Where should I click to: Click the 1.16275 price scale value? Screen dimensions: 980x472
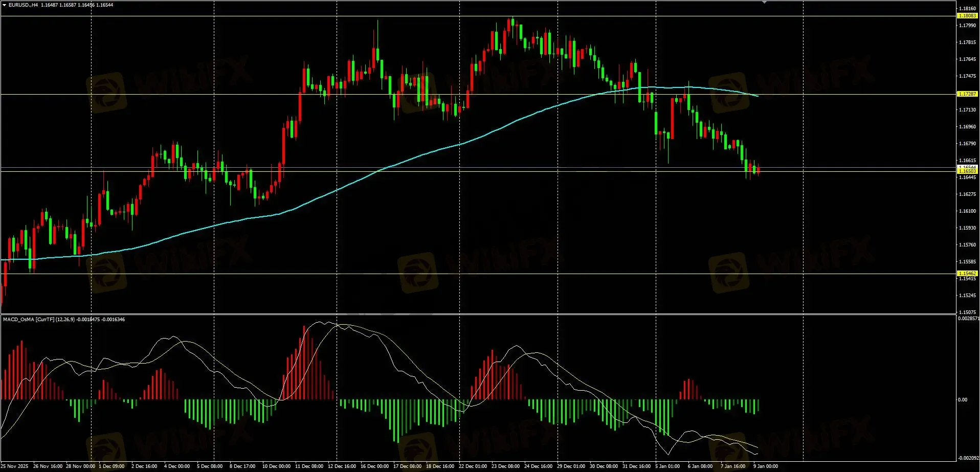[x=967, y=194]
